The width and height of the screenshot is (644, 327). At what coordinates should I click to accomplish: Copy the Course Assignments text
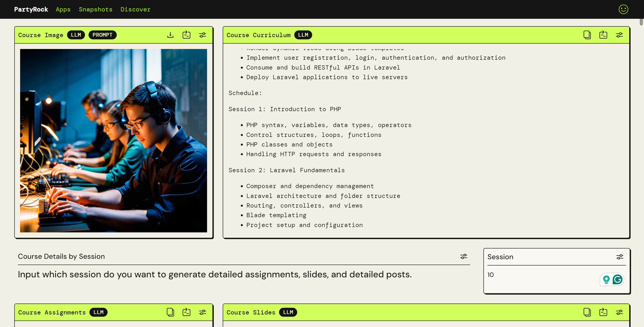tap(170, 312)
